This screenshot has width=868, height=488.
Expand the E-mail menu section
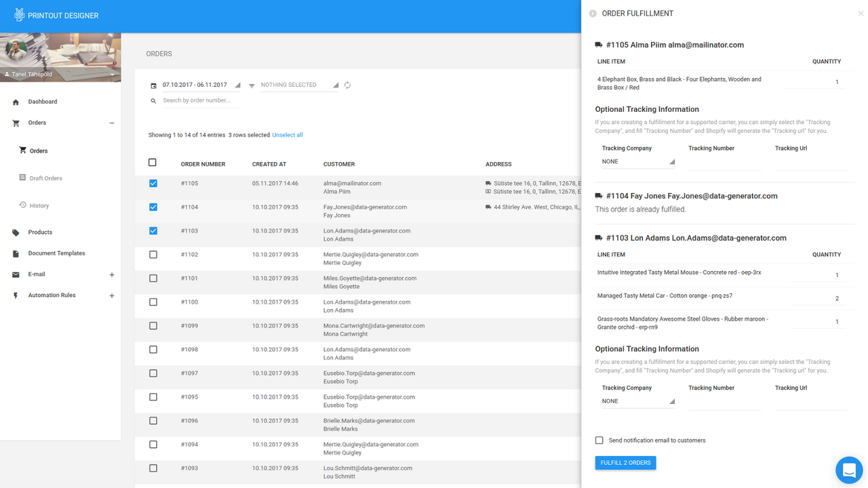pos(112,274)
